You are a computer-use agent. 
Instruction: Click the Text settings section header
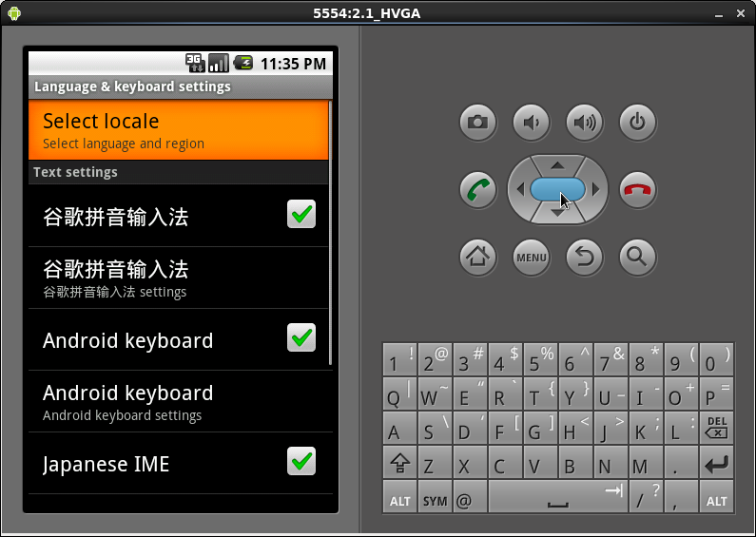pos(178,172)
